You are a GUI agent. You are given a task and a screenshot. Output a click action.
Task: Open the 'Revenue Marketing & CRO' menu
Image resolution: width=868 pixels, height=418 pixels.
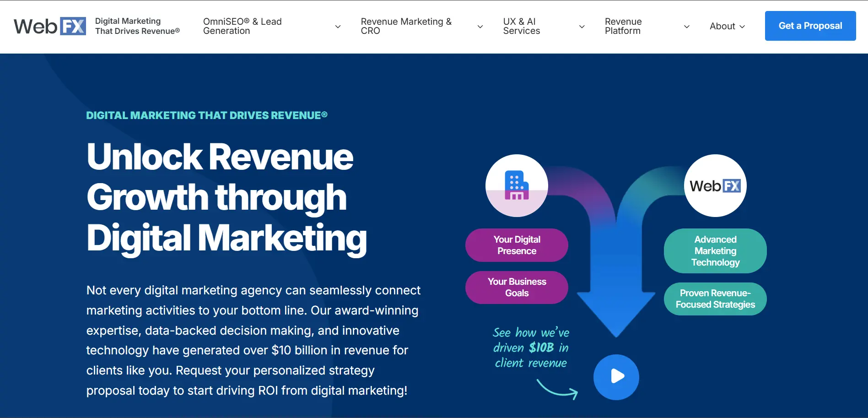(x=406, y=26)
